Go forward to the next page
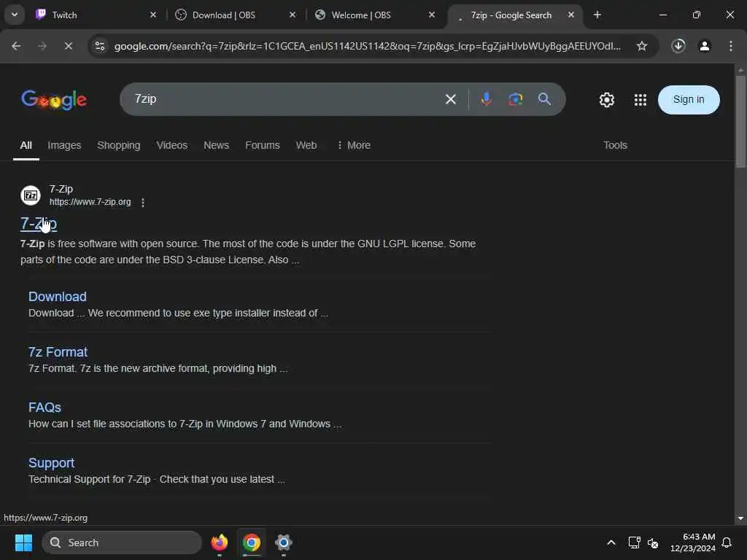The height and width of the screenshot is (560, 747). coord(42,46)
